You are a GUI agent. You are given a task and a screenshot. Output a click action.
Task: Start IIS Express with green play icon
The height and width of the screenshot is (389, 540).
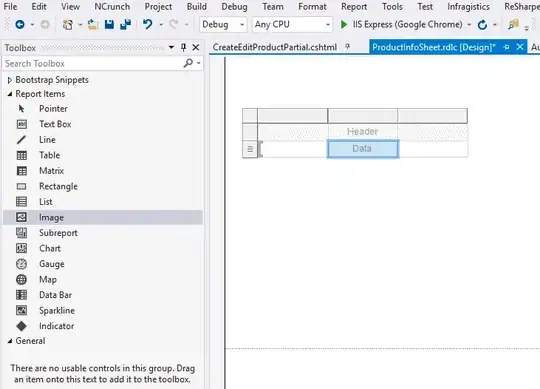[x=344, y=24]
